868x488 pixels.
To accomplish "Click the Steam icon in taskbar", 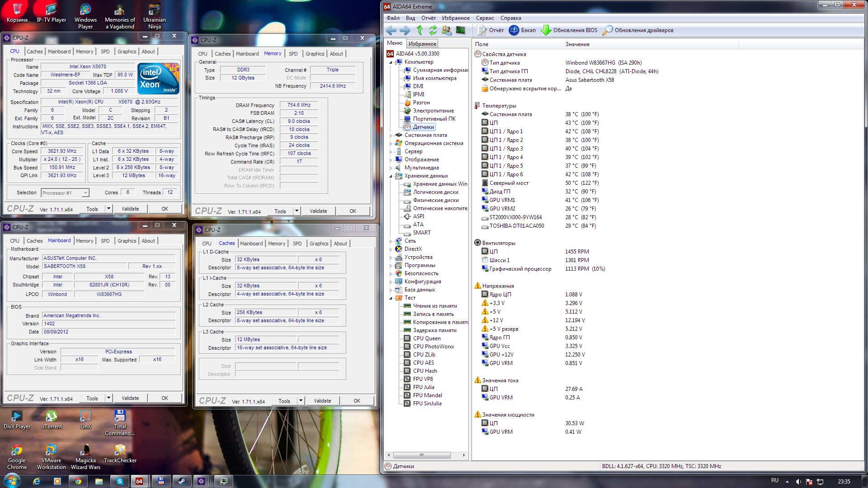I will coord(181,481).
